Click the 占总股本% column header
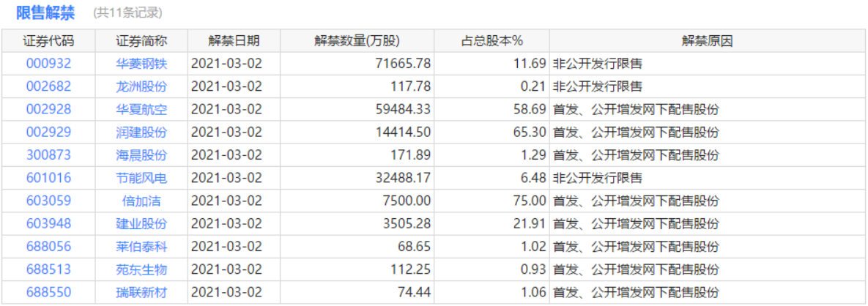868x306 pixels. click(x=492, y=41)
